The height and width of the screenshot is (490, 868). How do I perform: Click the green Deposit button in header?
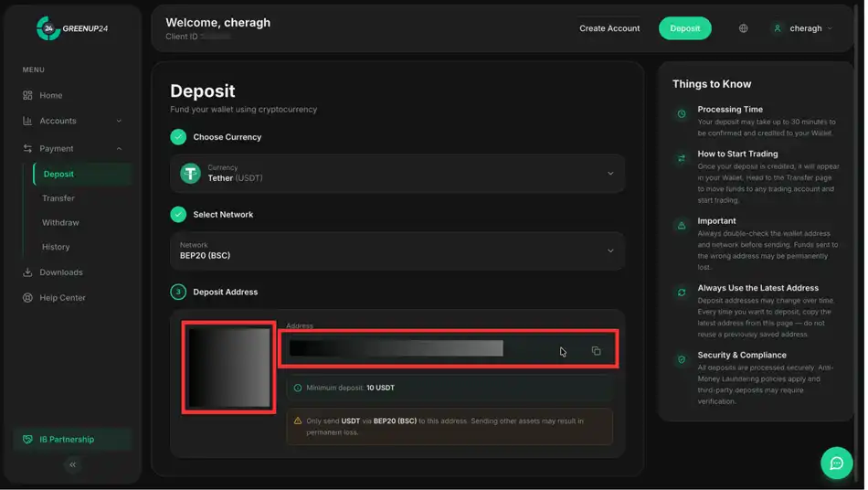(684, 28)
